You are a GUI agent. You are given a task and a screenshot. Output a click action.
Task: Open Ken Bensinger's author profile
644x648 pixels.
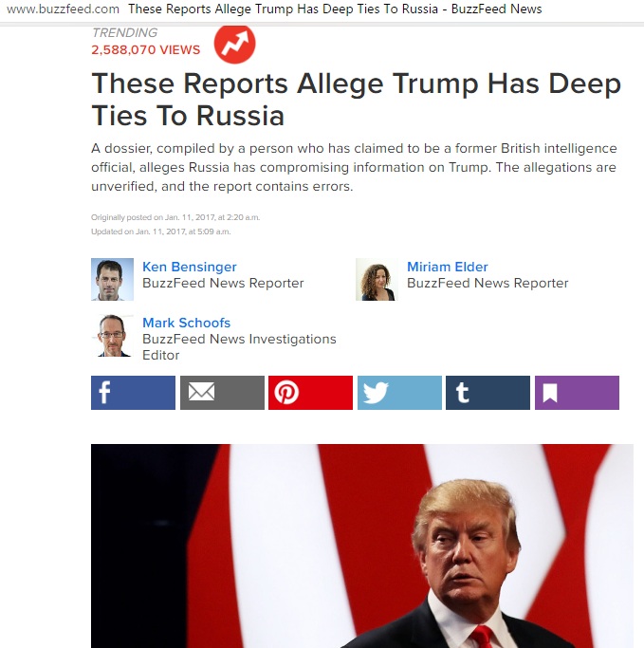pyautogui.click(x=190, y=267)
